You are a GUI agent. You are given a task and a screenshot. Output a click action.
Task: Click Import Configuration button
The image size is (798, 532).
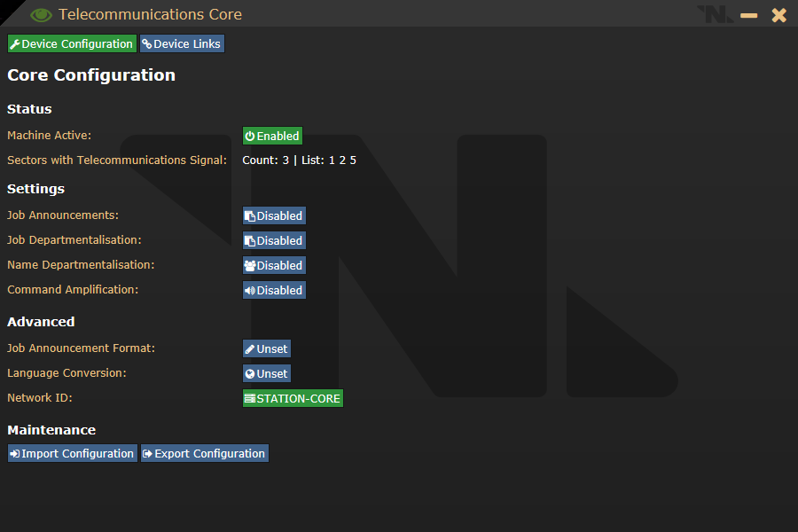pyautogui.click(x=73, y=453)
